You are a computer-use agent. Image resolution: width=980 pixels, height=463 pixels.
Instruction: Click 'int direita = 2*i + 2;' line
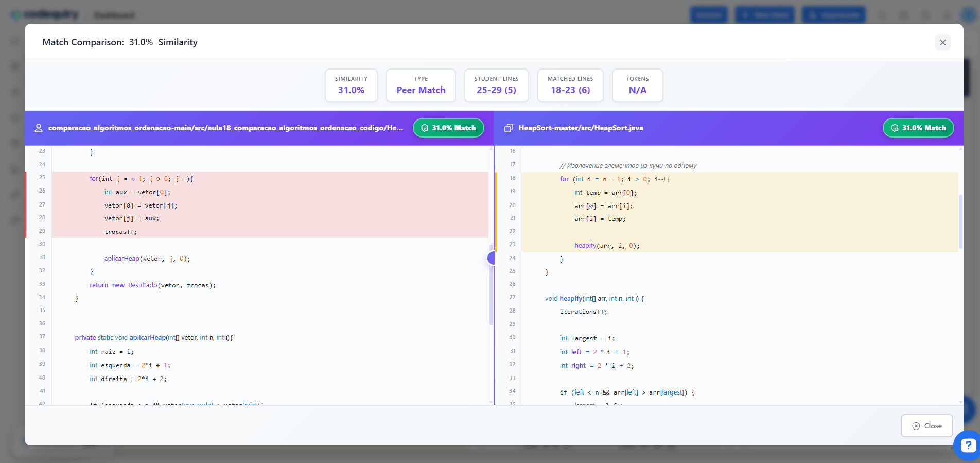128,379
